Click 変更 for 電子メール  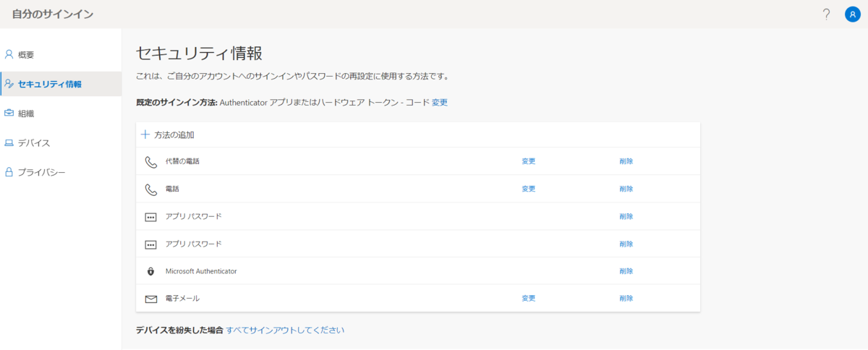pyautogui.click(x=529, y=299)
